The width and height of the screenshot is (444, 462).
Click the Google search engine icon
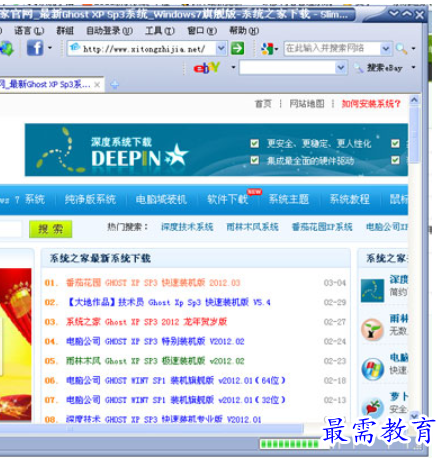pyautogui.click(x=267, y=49)
